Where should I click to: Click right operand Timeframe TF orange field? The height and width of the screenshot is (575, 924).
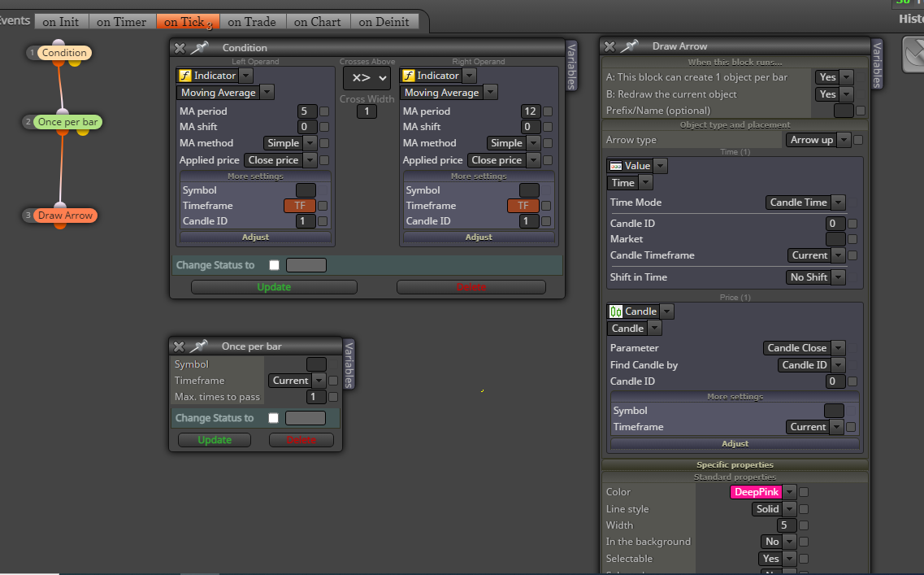point(523,206)
